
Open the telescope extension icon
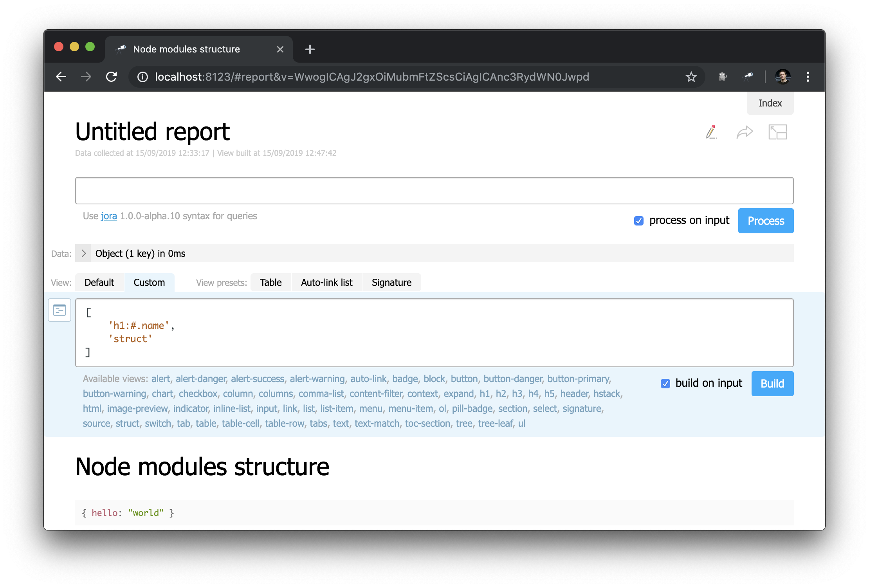[748, 77]
